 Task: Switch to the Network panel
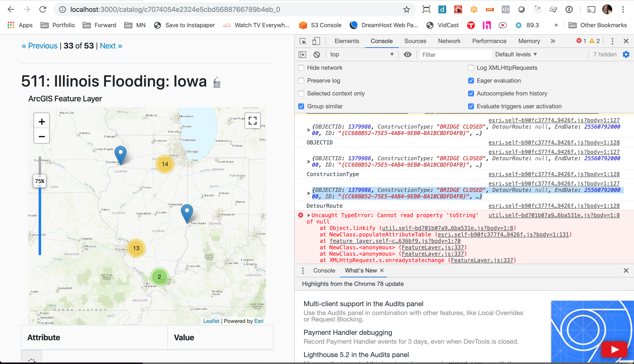pyautogui.click(x=449, y=41)
